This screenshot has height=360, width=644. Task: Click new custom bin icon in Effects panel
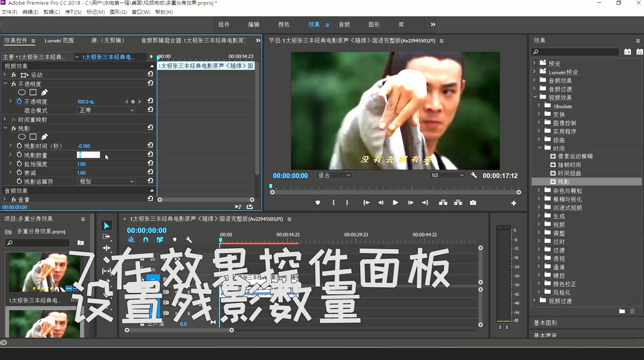pyautogui.click(x=622, y=311)
